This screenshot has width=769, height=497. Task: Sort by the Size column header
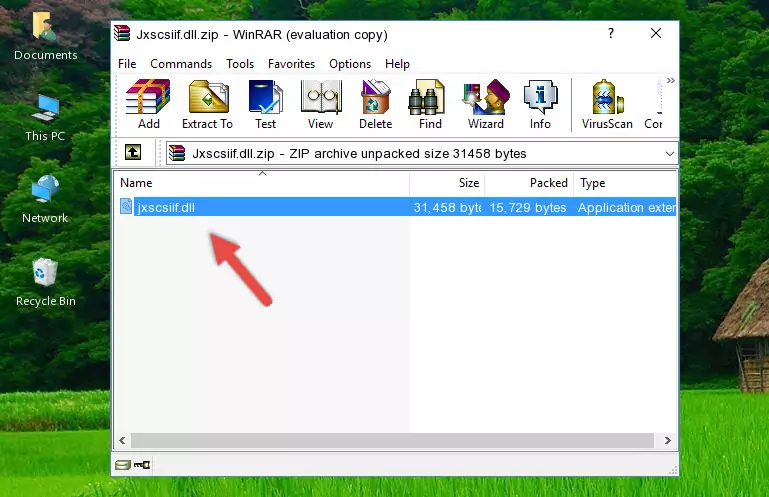click(x=447, y=183)
